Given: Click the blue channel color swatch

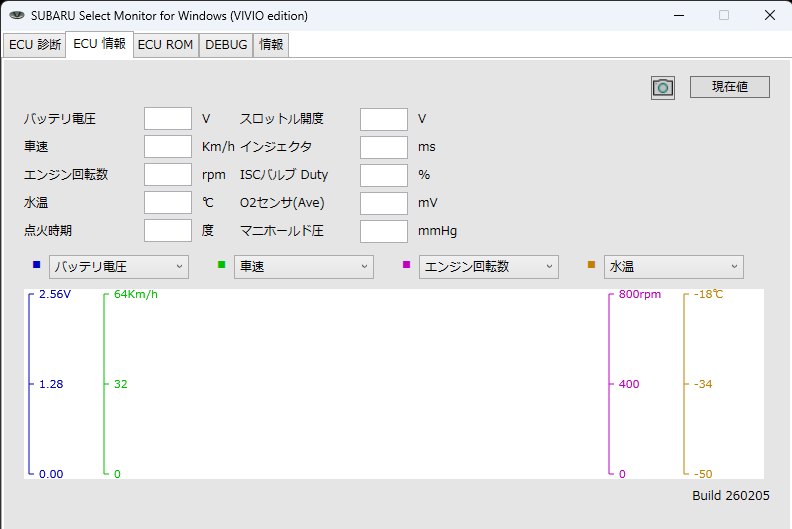Looking at the screenshot, I should [x=37, y=265].
